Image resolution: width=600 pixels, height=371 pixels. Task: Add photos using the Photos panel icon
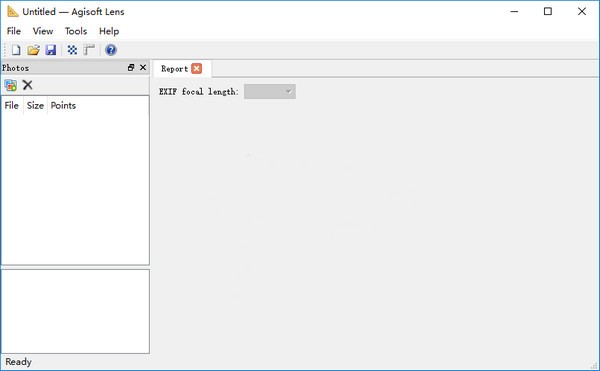[x=11, y=85]
